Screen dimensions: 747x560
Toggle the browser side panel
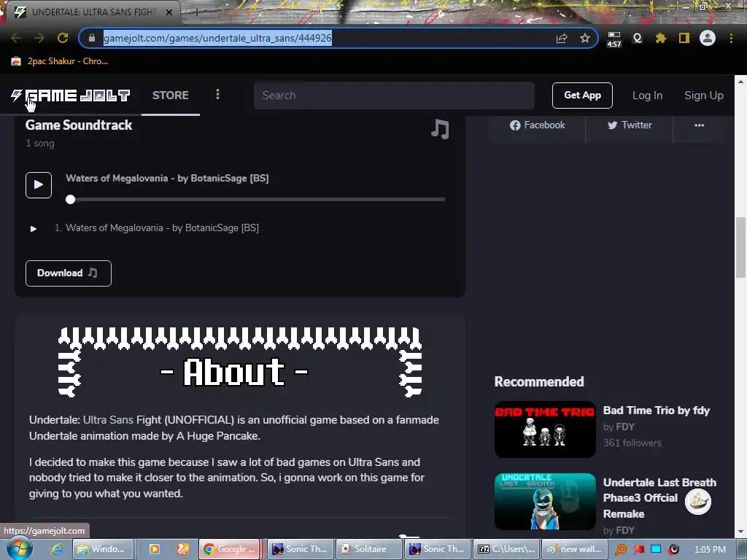[x=684, y=38]
